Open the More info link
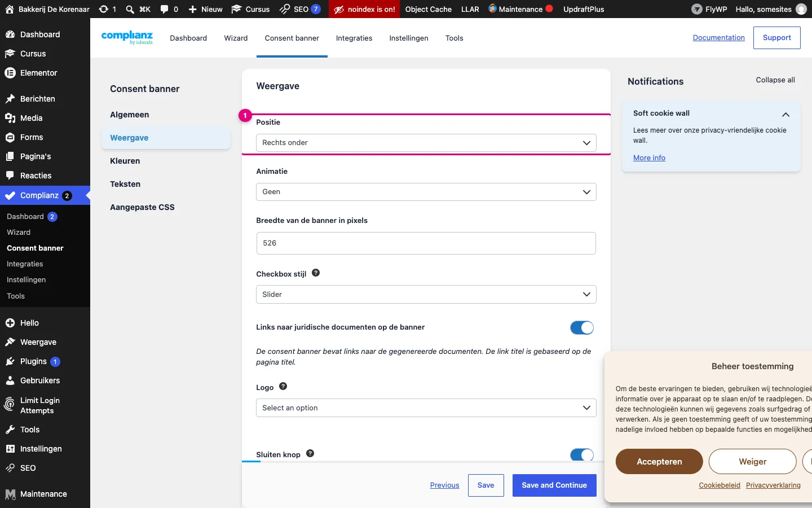 649,158
